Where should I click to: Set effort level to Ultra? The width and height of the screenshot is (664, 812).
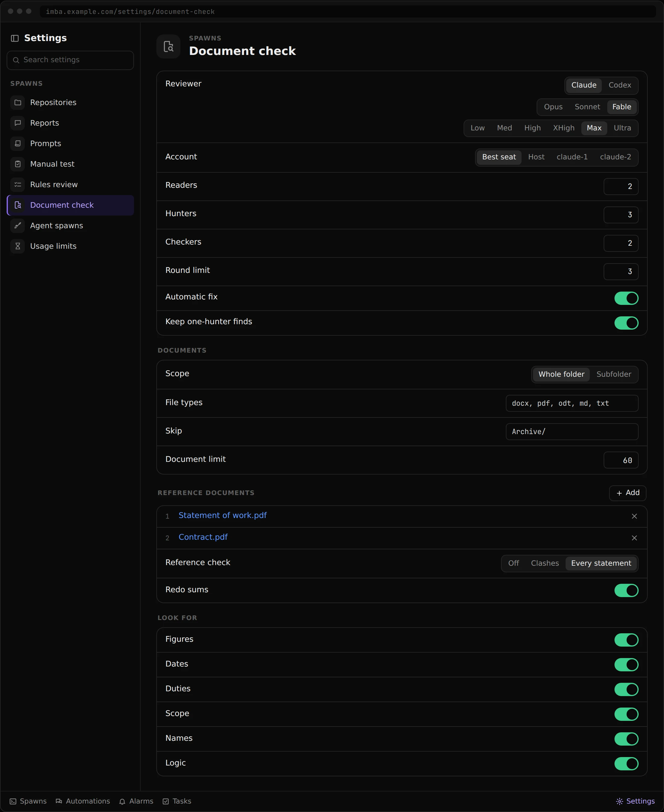622,128
